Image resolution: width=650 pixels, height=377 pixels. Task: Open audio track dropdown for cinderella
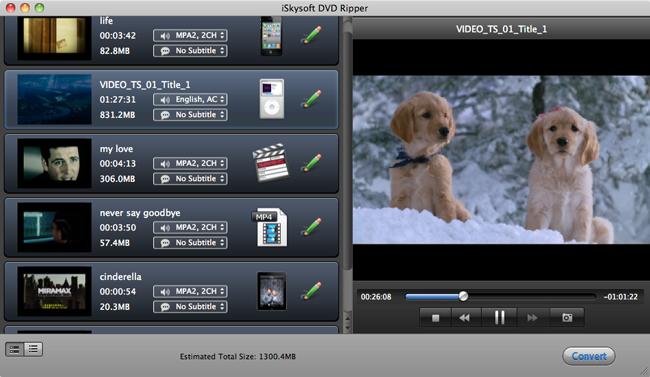pos(190,292)
